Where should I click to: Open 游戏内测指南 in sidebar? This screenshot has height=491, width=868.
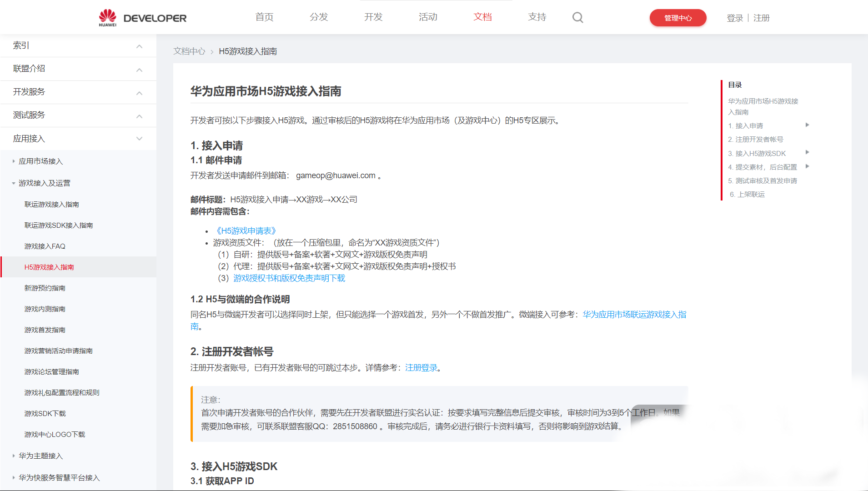[x=45, y=309]
